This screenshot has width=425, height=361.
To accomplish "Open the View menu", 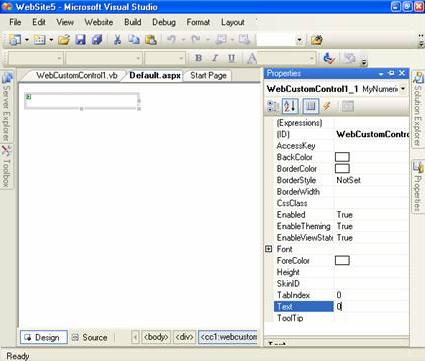I will [x=65, y=22].
